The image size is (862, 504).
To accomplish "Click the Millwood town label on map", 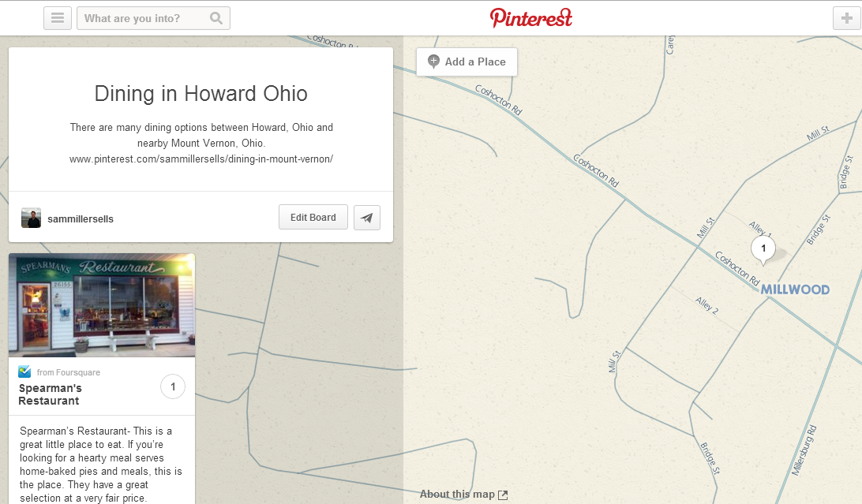I will click(x=795, y=290).
